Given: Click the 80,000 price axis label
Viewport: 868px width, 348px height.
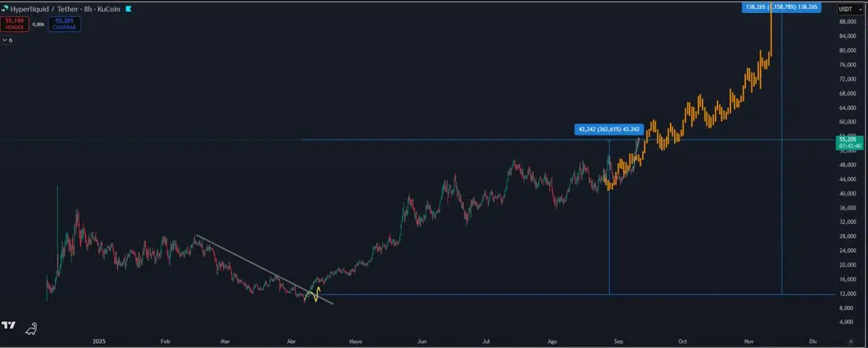Looking at the screenshot, I should tap(848, 51).
